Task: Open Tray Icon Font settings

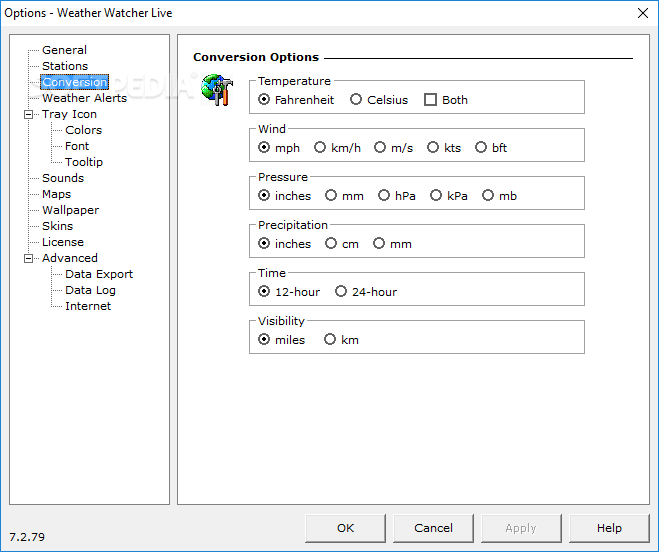Action: click(x=77, y=146)
